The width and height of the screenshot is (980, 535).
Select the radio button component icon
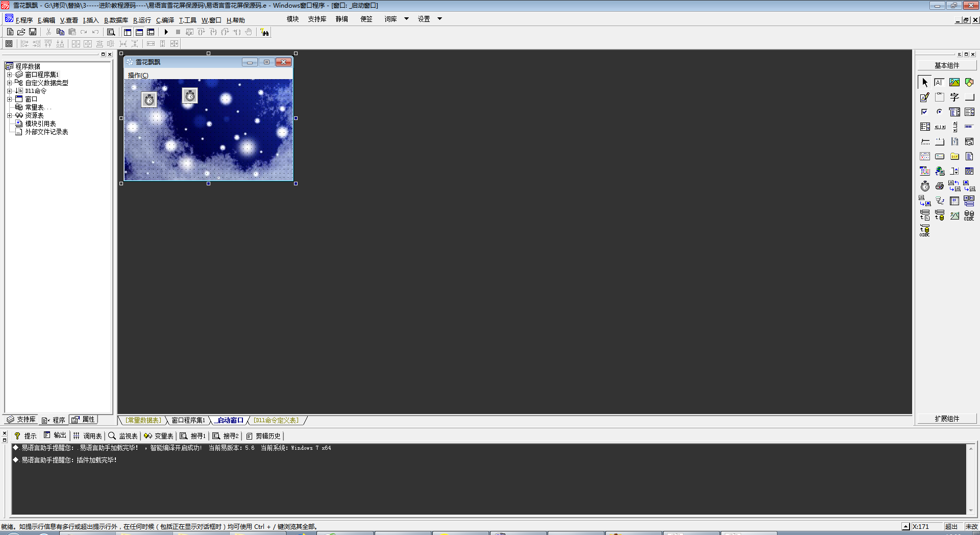(940, 112)
